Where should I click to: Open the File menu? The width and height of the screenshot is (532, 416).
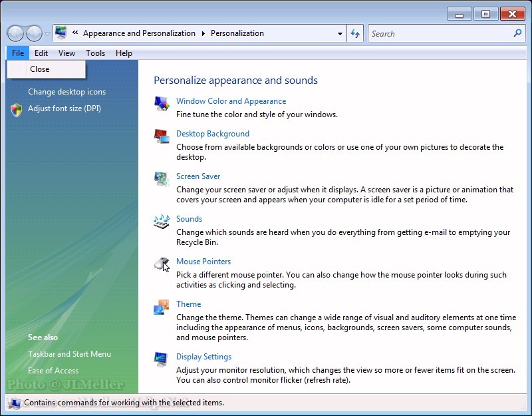tap(18, 53)
